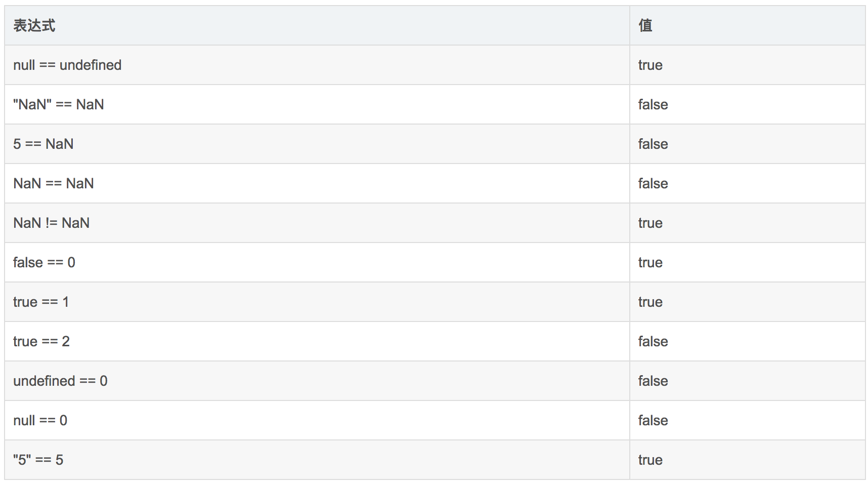Click false value for "NaN" == NaN row

point(653,105)
